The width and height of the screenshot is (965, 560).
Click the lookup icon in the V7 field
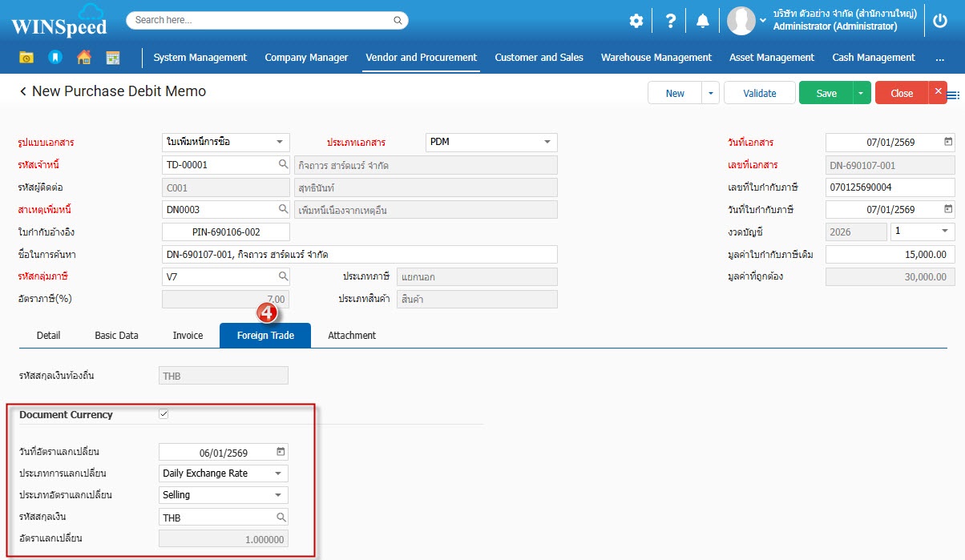(x=283, y=276)
